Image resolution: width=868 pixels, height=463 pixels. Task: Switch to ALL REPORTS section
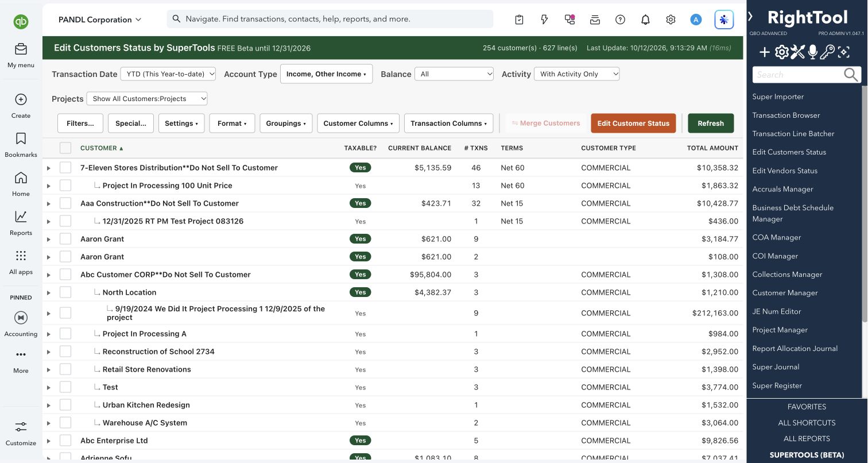tap(807, 439)
